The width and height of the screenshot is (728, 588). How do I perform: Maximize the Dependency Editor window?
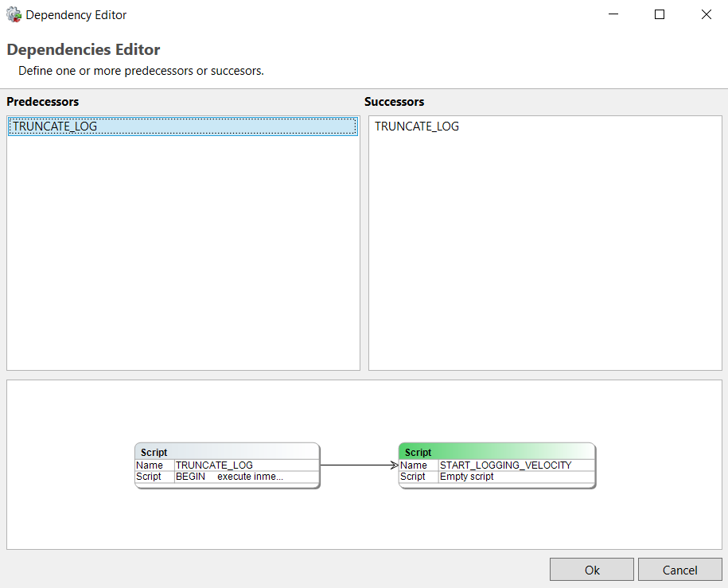660,14
